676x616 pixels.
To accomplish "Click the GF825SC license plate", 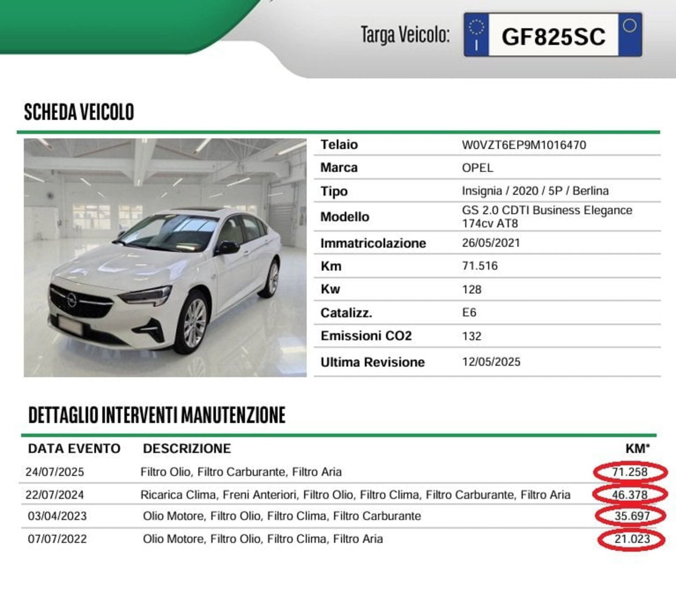I will 553,35.
